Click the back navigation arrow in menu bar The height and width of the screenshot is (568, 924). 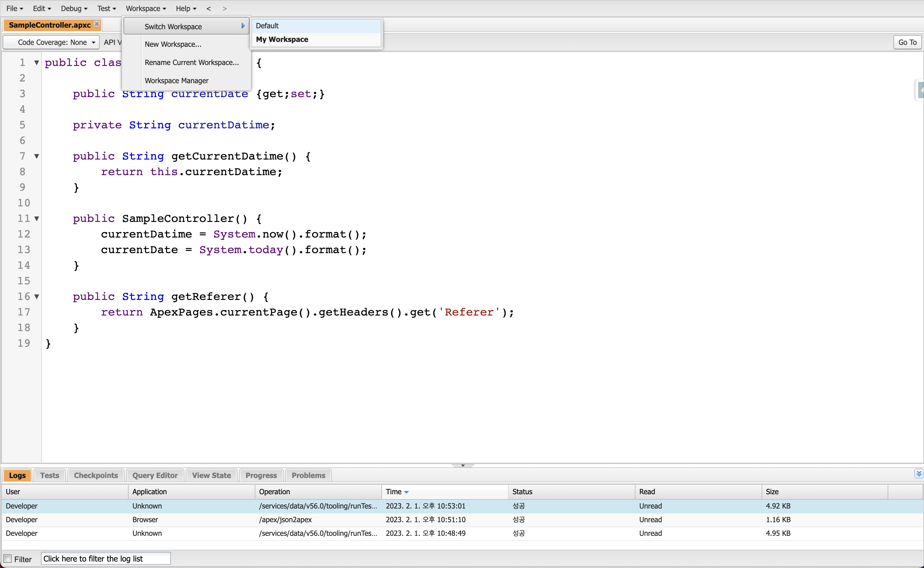coord(209,8)
